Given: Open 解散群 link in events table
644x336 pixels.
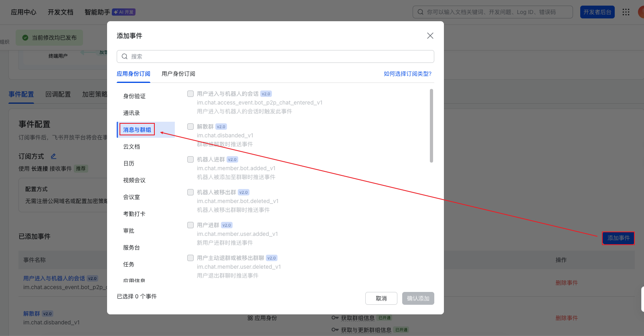Looking at the screenshot, I should pos(32,314).
